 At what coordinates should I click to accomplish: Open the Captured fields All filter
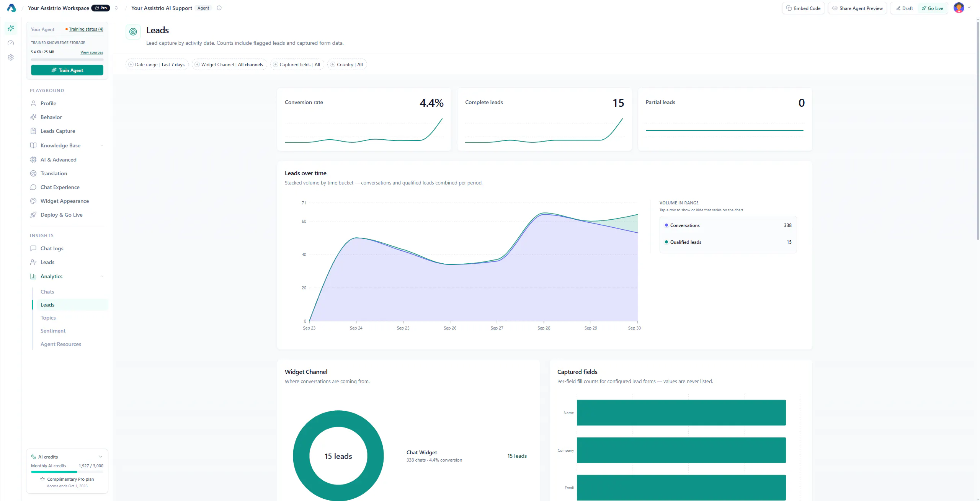click(297, 65)
